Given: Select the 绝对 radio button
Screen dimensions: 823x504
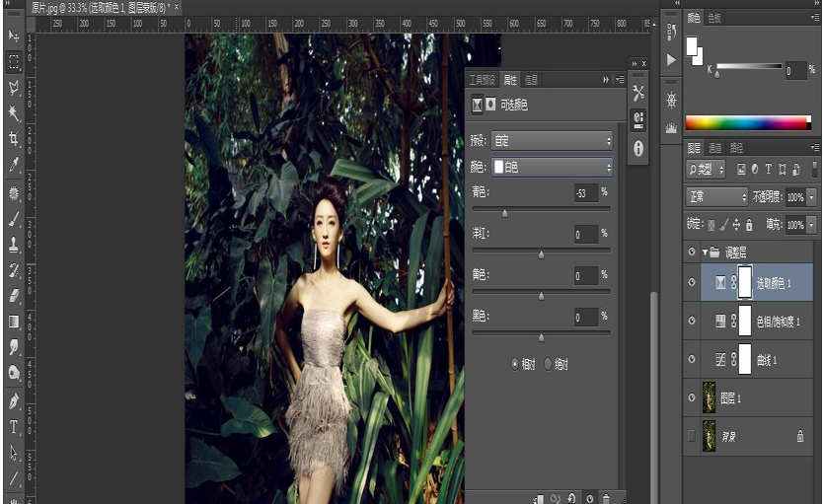Looking at the screenshot, I should (x=548, y=364).
